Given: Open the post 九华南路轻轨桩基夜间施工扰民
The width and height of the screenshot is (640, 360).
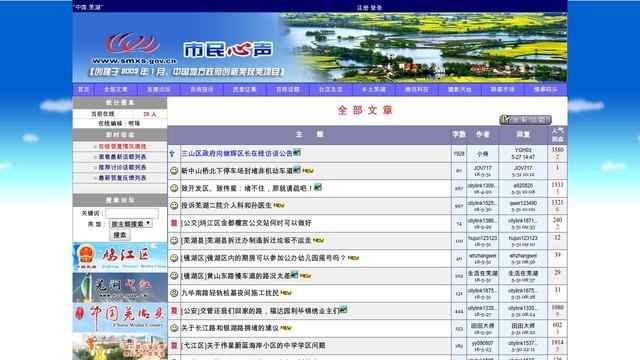Looking at the screenshot, I should (x=230, y=293).
